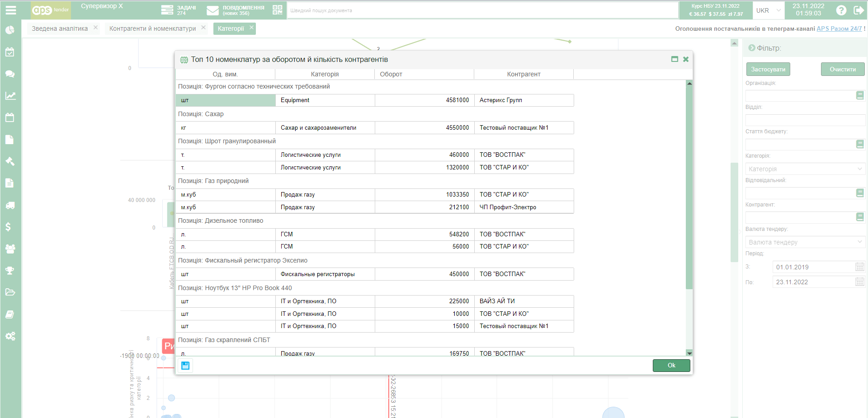This screenshot has width=868, height=418.
Task: Select the ЧП Профит-Электро contractor cell
Action: tap(524, 207)
